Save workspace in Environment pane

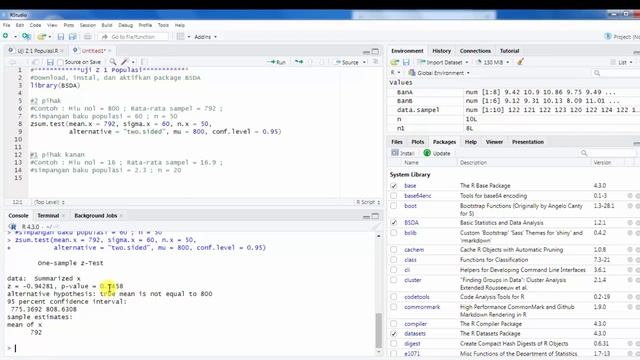click(406, 62)
